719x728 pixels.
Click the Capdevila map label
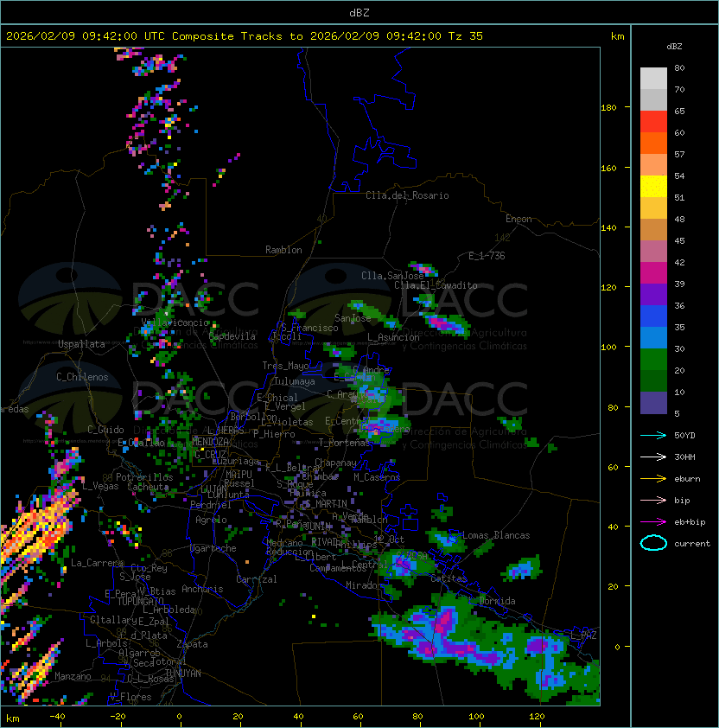pos(232,336)
